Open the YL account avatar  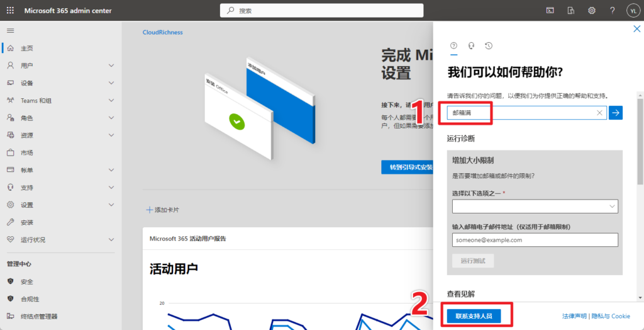[x=633, y=11]
